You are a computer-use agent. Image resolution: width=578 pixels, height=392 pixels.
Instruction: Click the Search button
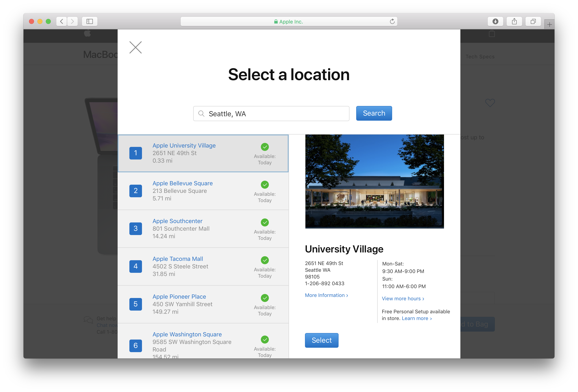point(374,113)
